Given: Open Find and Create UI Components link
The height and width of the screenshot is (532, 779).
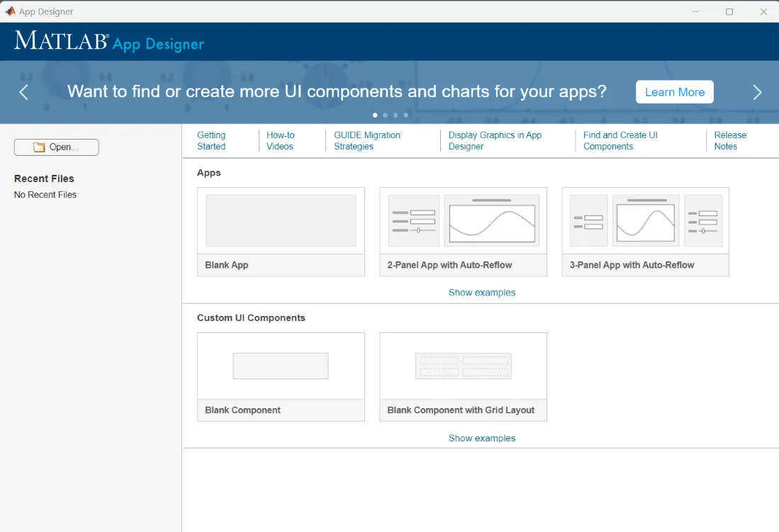Looking at the screenshot, I should (620, 140).
